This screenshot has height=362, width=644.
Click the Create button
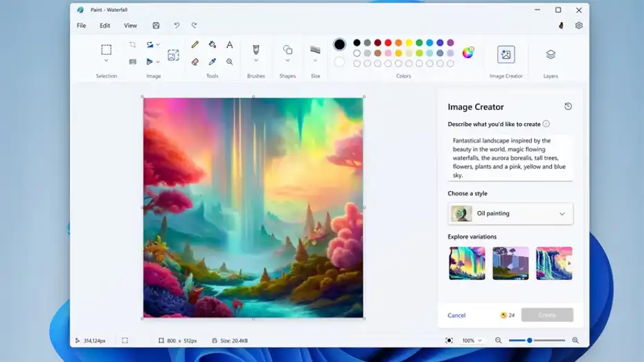point(547,315)
